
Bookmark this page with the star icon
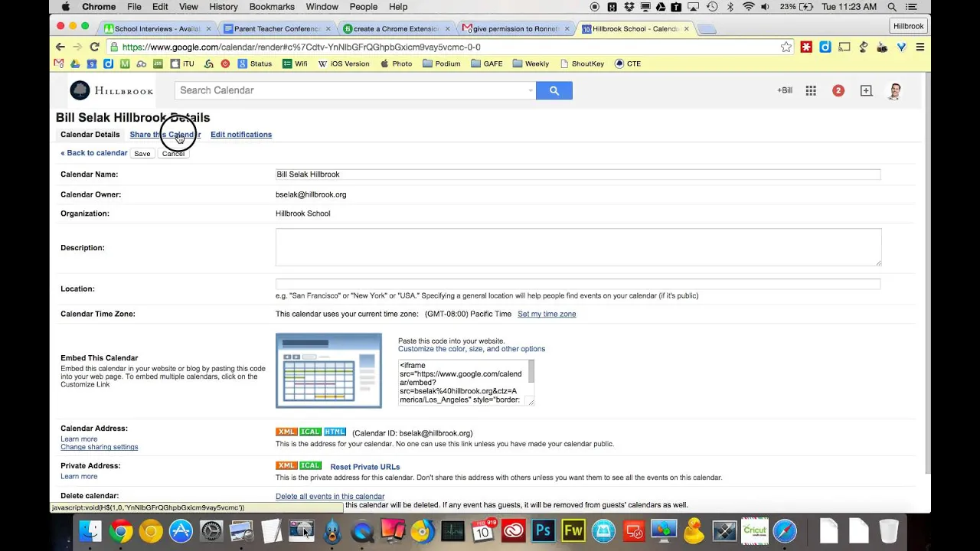click(786, 47)
